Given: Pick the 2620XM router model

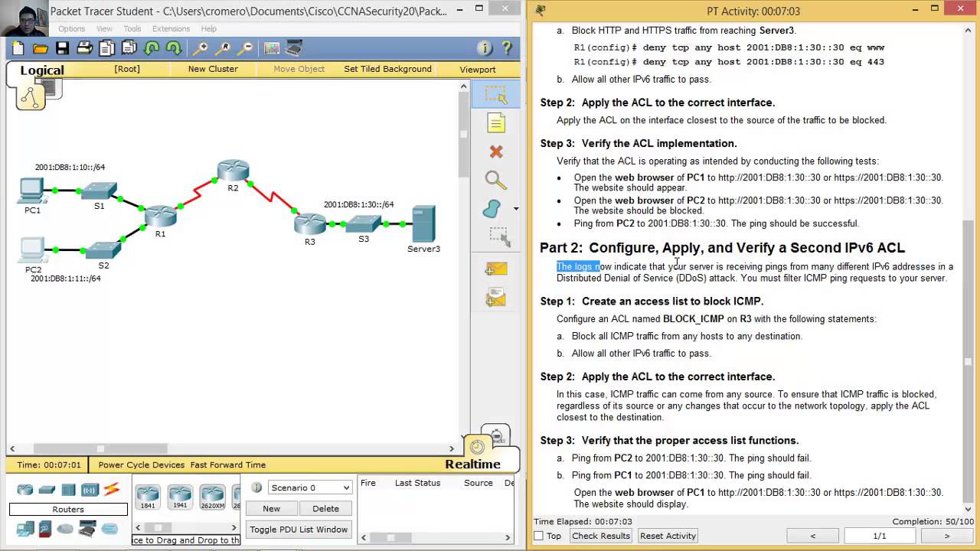Looking at the screenshot, I should pos(212,496).
